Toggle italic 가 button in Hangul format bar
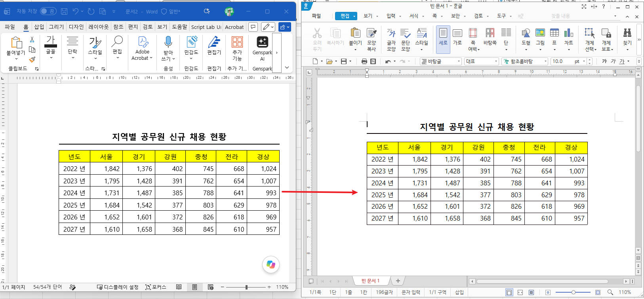The height and width of the screenshot is (299, 644). (613, 61)
